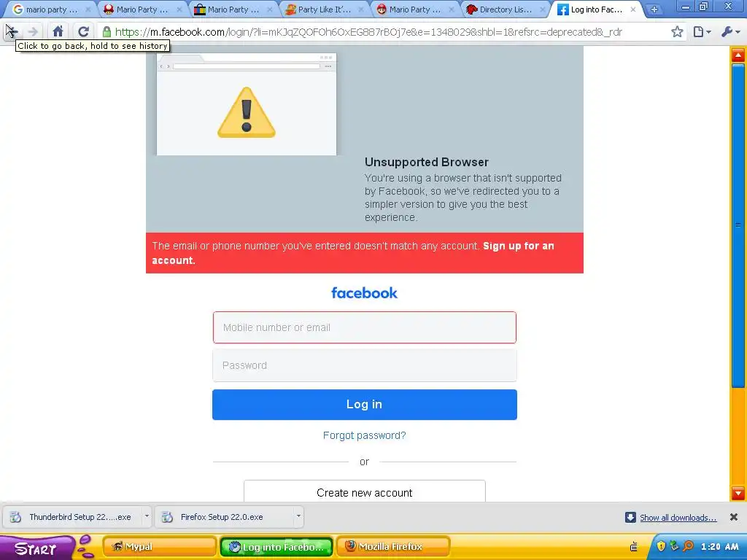
Task: Open the page menu icon
Action: click(x=702, y=32)
